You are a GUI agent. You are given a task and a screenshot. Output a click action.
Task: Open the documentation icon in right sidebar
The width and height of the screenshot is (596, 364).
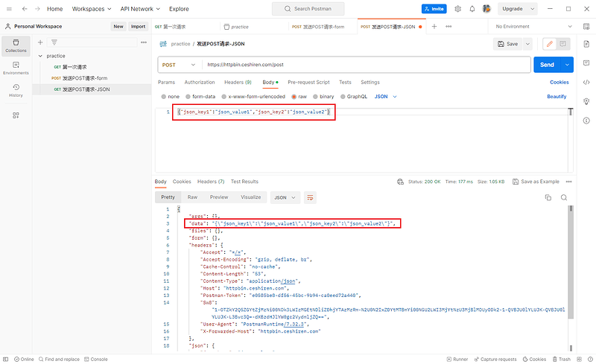tap(586, 44)
